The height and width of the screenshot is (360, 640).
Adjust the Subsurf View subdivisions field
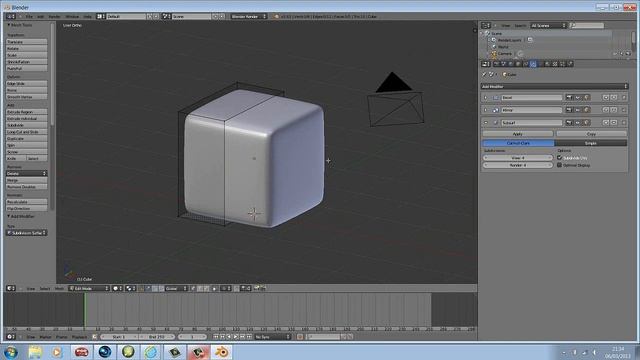click(x=518, y=158)
